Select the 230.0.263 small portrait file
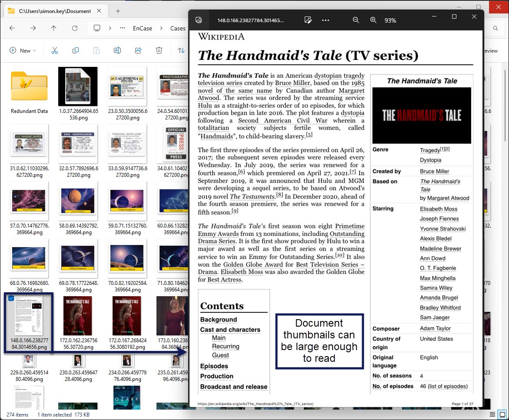Image resolution: width=509 pixels, height=420 pixels. [77, 360]
